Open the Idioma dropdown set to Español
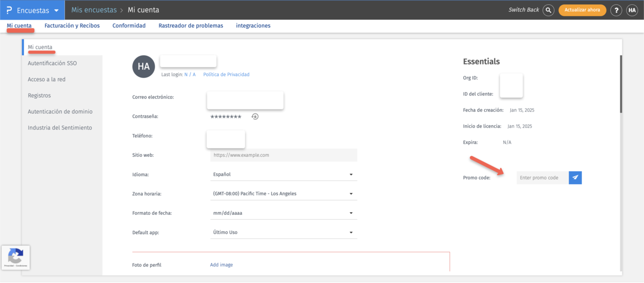The width and height of the screenshot is (644, 283). tap(282, 175)
